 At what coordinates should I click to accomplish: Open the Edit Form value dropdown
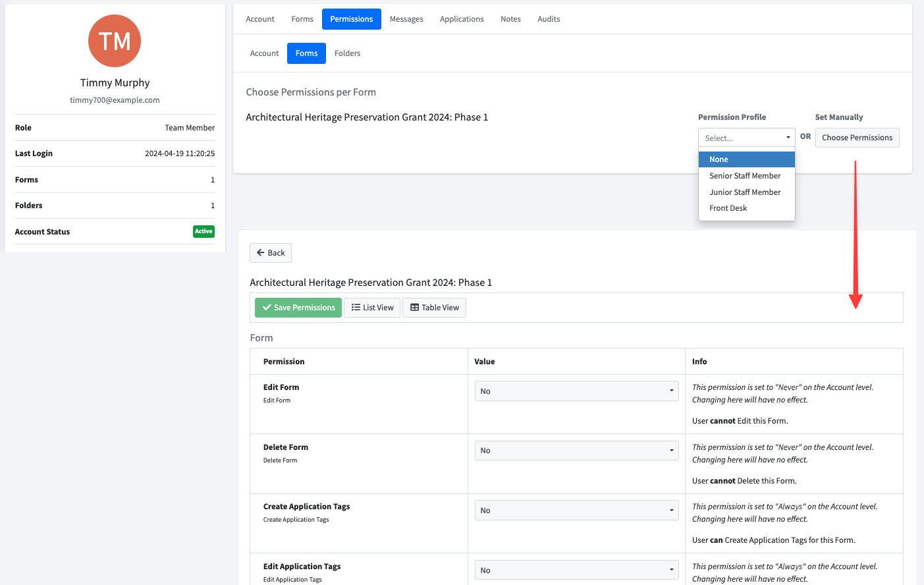coord(576,391)
